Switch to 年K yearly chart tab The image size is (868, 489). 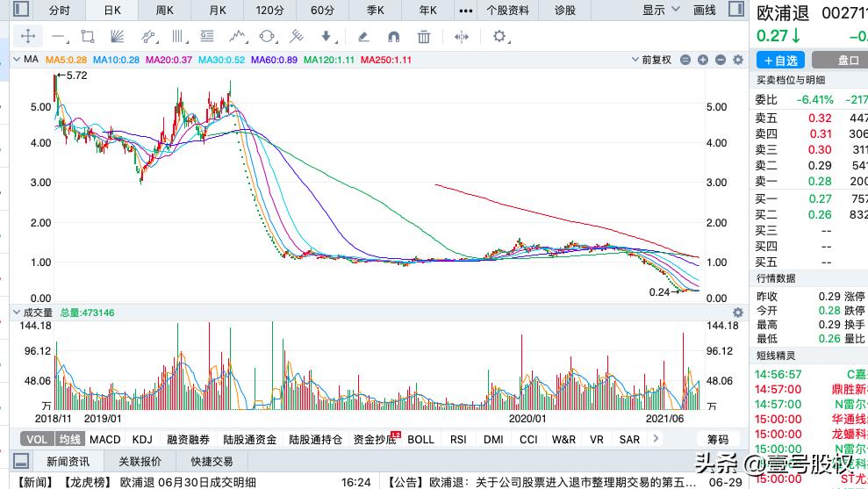(x=428, y=10)
